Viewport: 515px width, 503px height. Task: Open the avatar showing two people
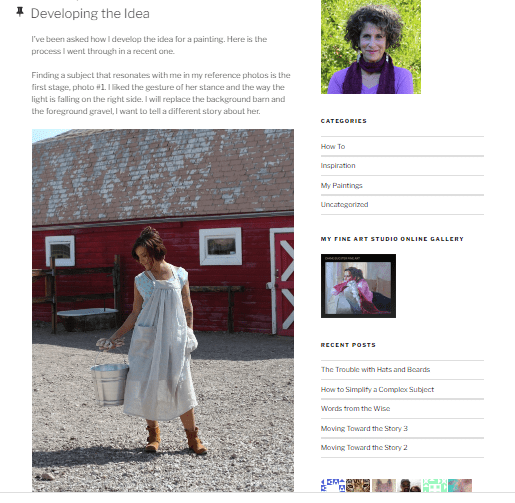click(x=409, y=485)
